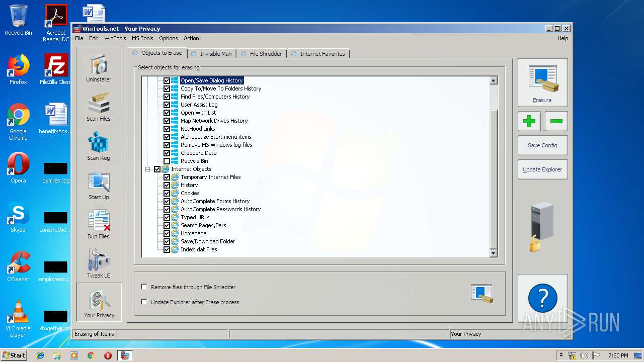Open Acrobat Reader DC desktop shortcut
644x362 pixels.
tap(56, 23)
